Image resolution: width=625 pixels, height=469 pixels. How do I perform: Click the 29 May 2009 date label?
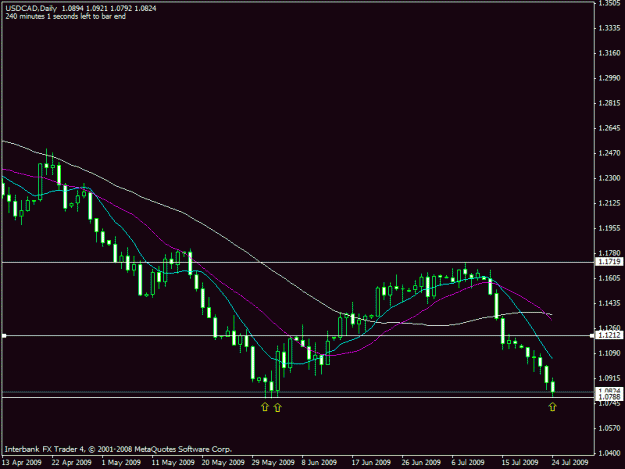tap(273, 462)
